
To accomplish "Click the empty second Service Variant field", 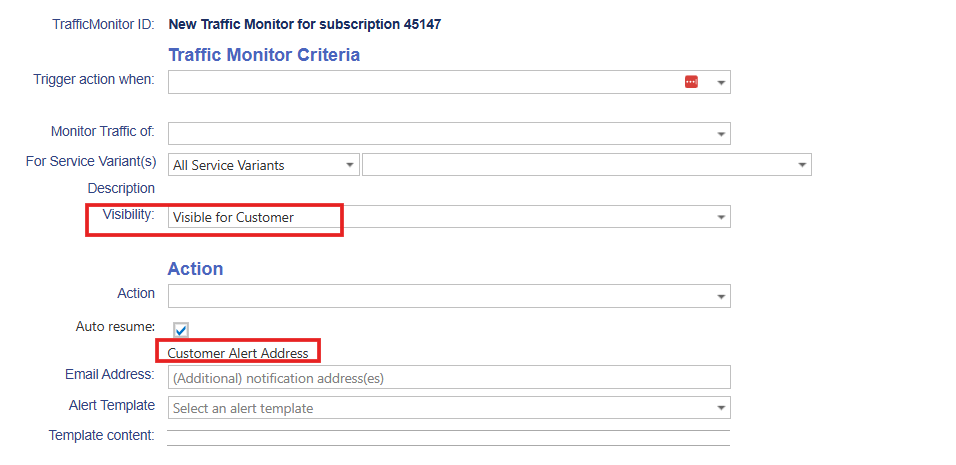I will click(578, 165).
